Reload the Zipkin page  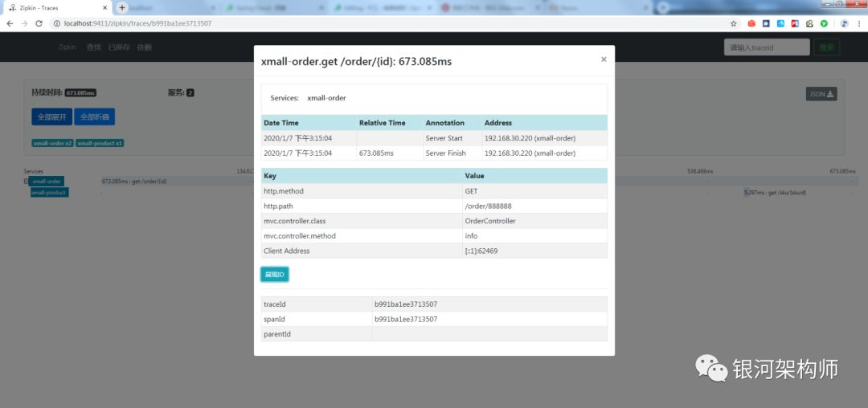pos(39,24)
